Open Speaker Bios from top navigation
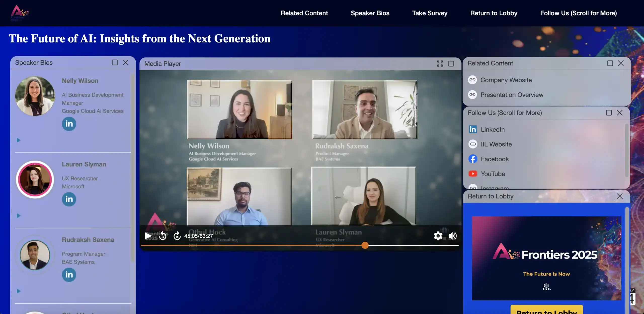 370,13
